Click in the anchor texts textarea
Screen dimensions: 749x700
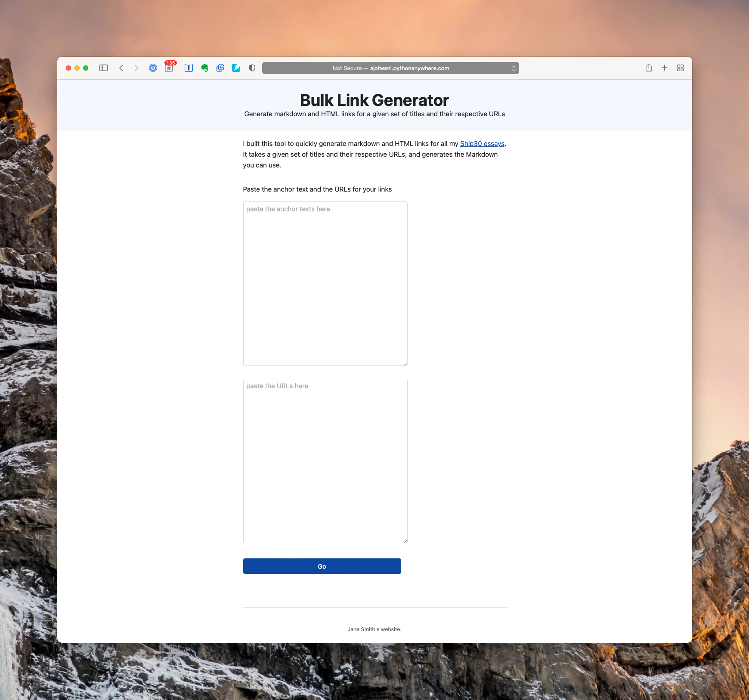click(x=325, y=284)
